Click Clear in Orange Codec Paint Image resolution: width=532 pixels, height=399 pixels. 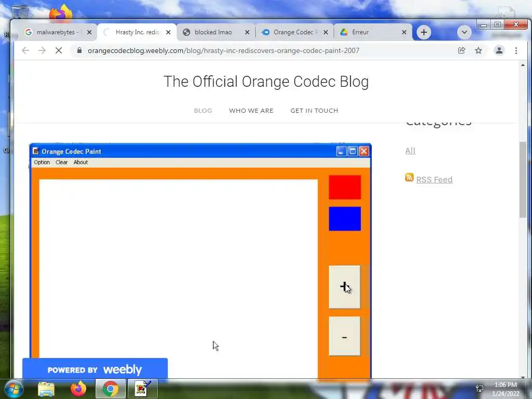tap(61, 162)
